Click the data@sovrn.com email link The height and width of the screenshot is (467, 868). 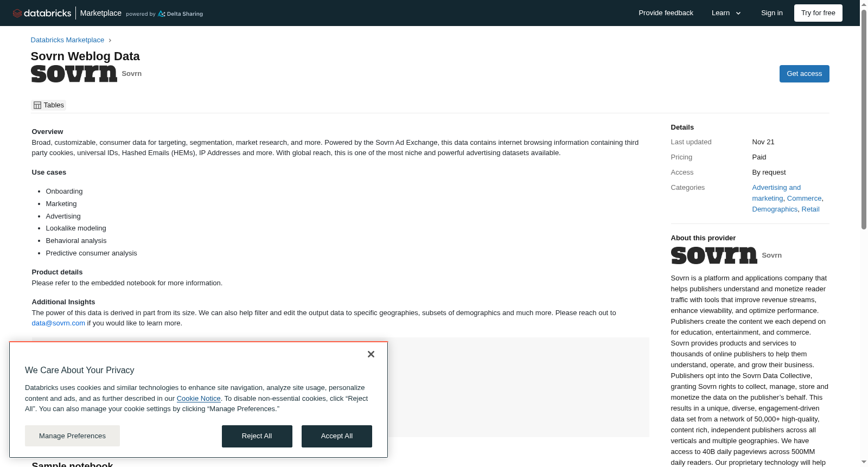59,323
